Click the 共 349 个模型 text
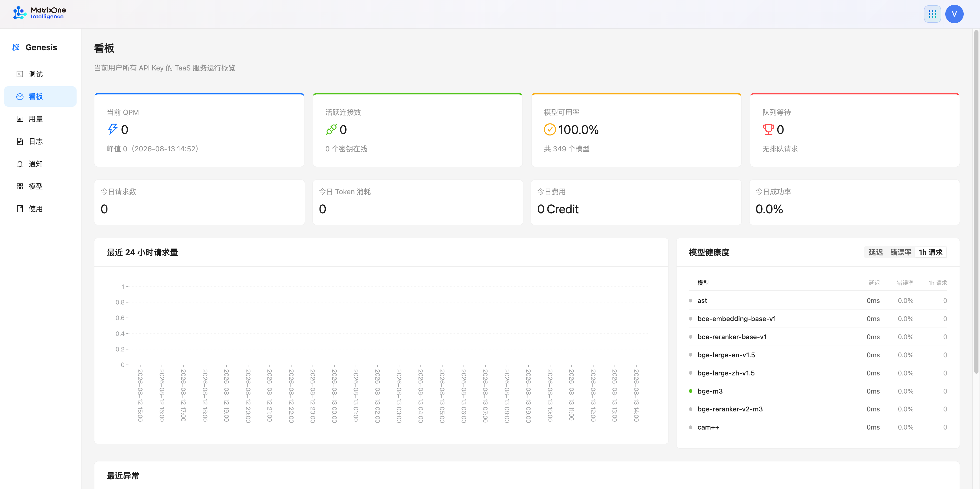Screen dimensions: 980x489 click(x=567, y=149)
